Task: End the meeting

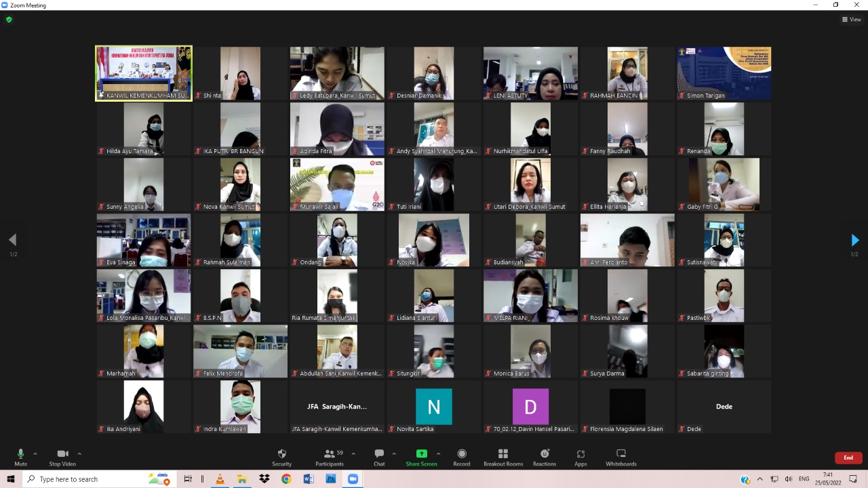Action: point(848,457)
